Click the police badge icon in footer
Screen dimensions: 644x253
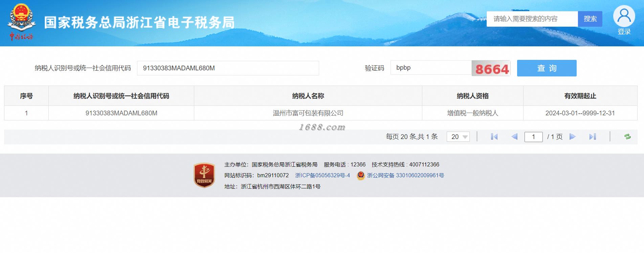pyautogui.click(x=361, y=176)
